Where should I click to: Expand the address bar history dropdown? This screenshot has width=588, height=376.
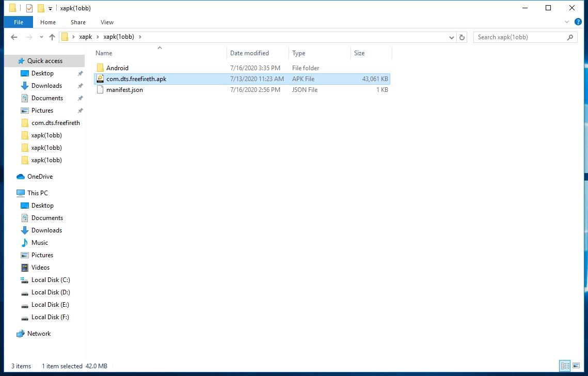pyautogui.click(x=452, y=37)
